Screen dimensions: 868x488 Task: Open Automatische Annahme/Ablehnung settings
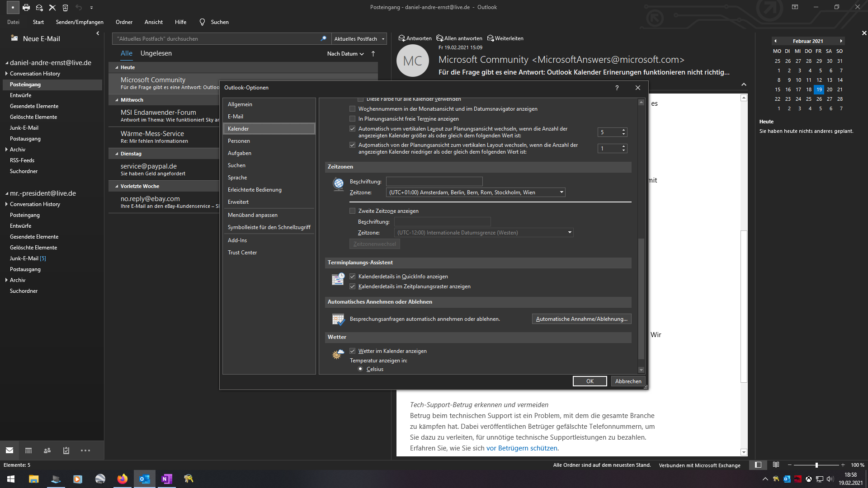coord(582,319)
